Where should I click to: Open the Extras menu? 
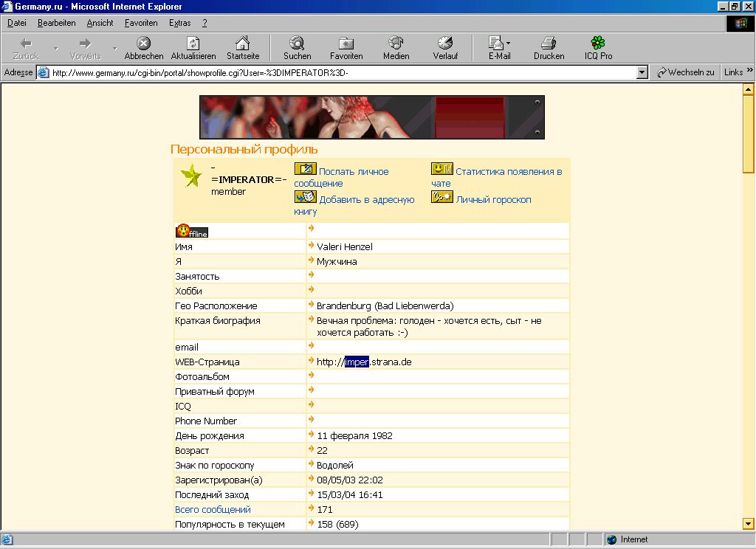[x=179, y=23]
